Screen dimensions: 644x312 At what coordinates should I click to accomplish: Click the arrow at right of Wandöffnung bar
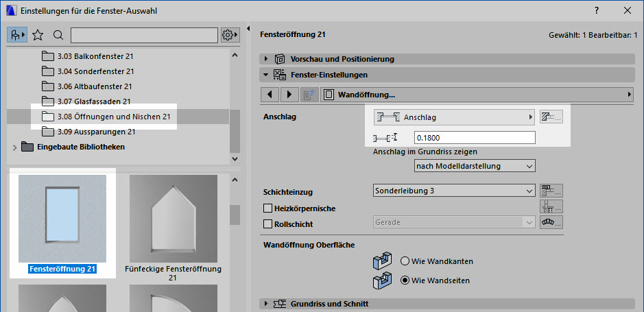[x=630, y=95]
